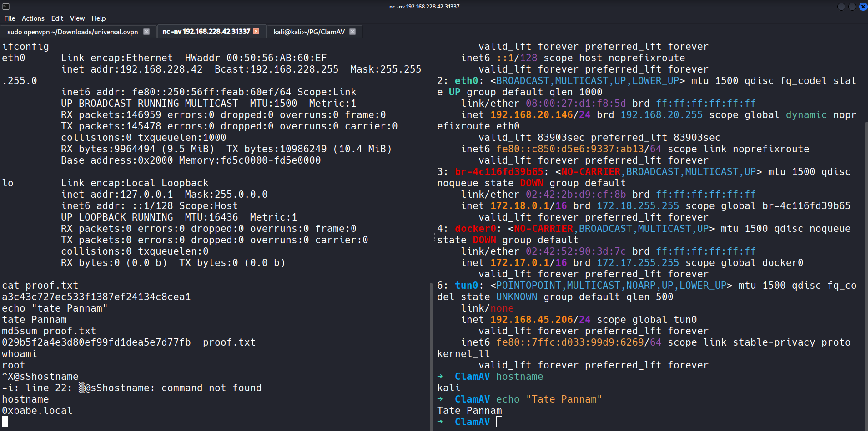Viewport: 868px width, 431px height.
Task: Focus the left netcat shell cursor line
Action: point(5,422)
